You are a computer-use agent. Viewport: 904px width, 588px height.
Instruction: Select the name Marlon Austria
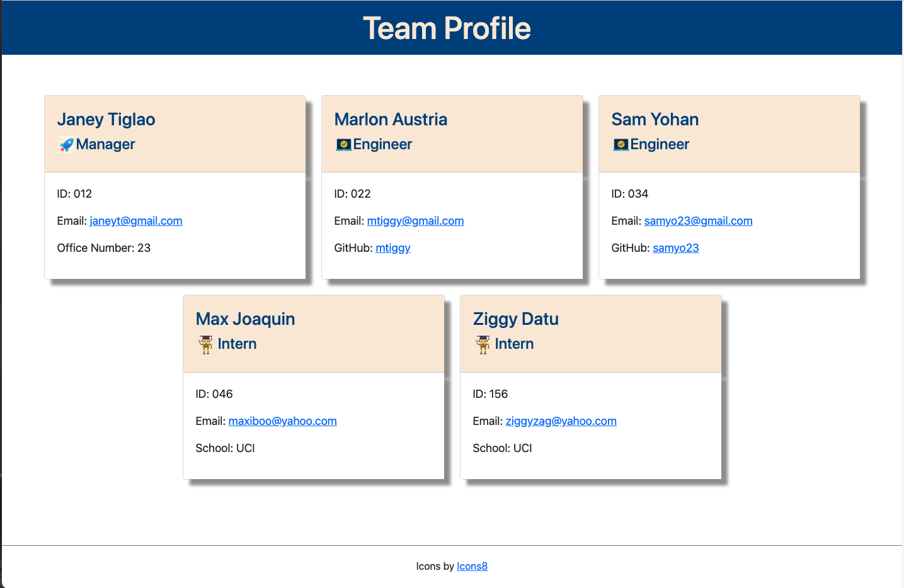tap(391, 120)
